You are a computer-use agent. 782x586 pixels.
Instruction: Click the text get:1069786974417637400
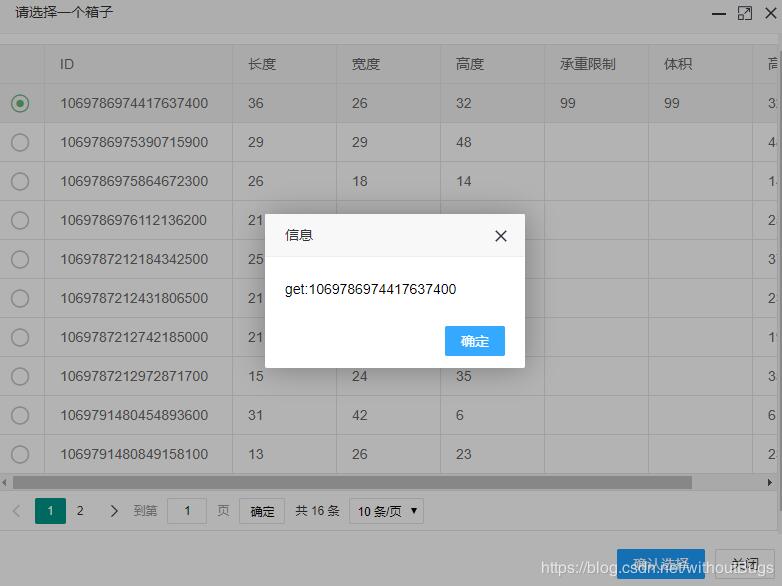pyautogui.click(x=370, y=289)
